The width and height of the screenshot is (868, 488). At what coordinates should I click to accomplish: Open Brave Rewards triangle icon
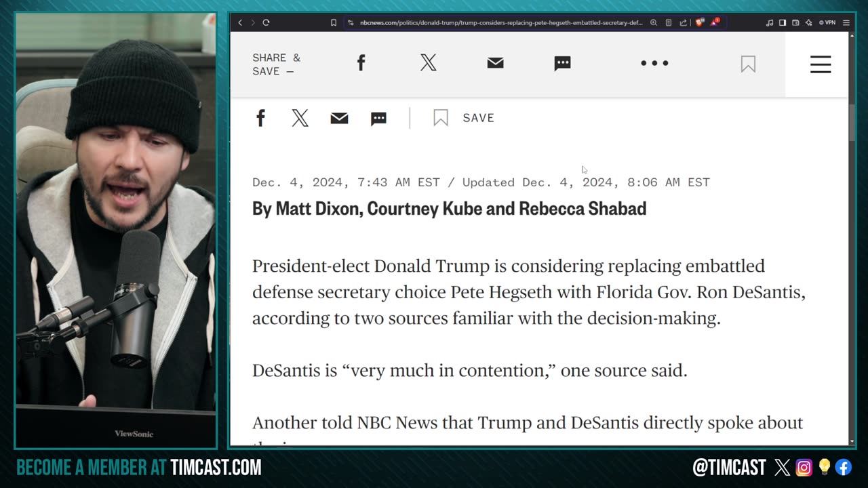(x=715, y=22)
